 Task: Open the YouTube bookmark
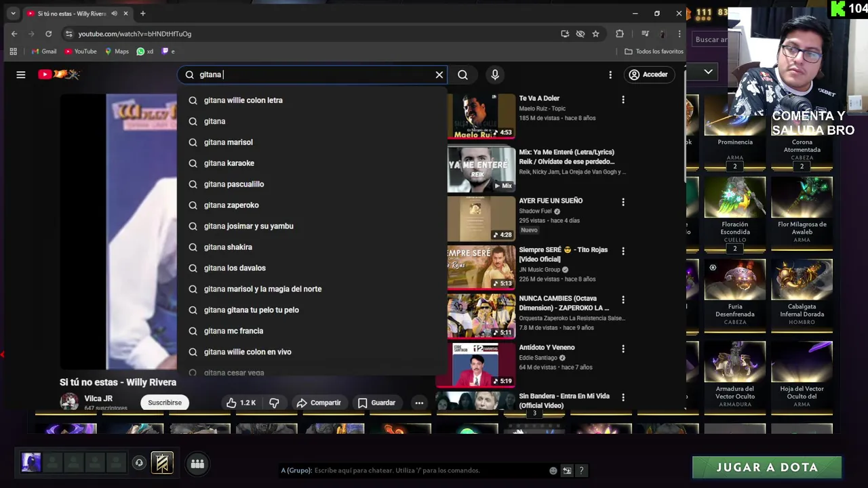pyautogui.click(x=81, y=52)
